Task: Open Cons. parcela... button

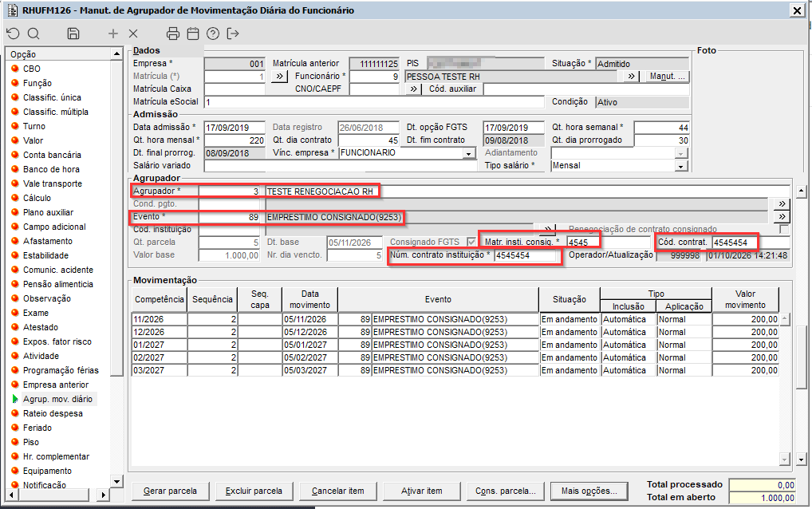Action: point(506,491)
